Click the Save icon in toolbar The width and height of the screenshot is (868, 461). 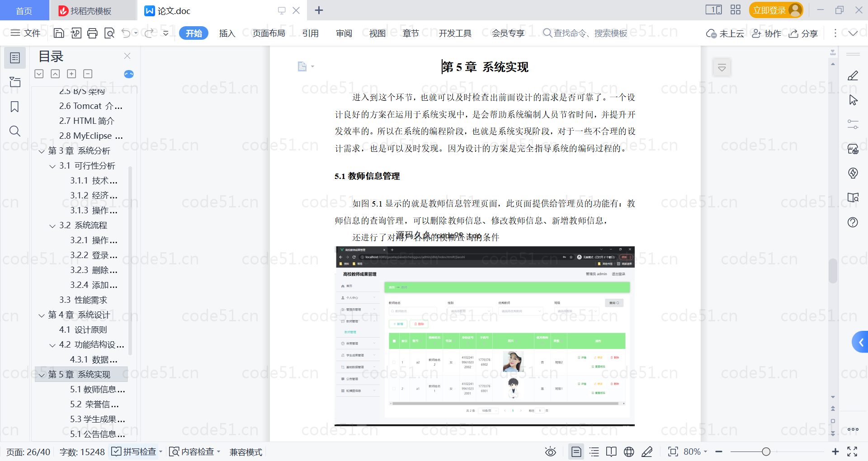point(59,33)
